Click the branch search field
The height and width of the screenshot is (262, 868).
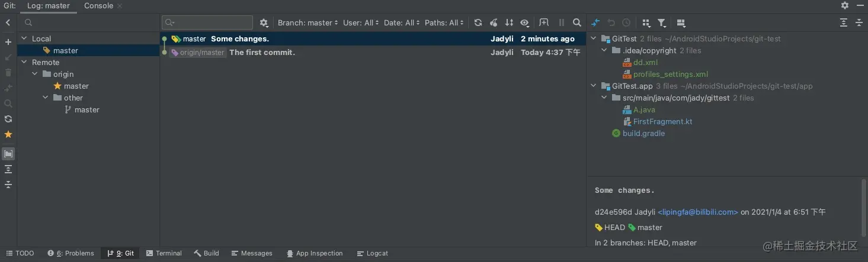tap(88, 22)
